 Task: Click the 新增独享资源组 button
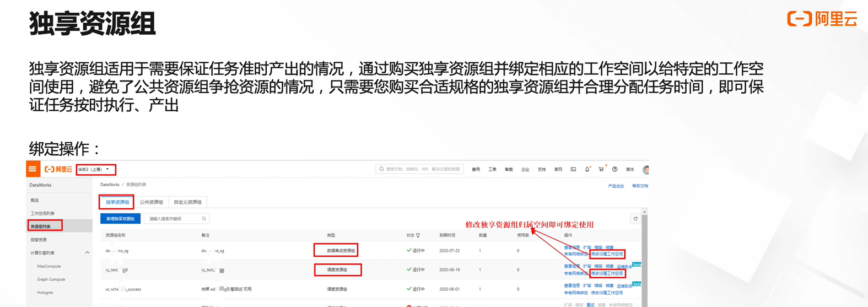point(120,219)
